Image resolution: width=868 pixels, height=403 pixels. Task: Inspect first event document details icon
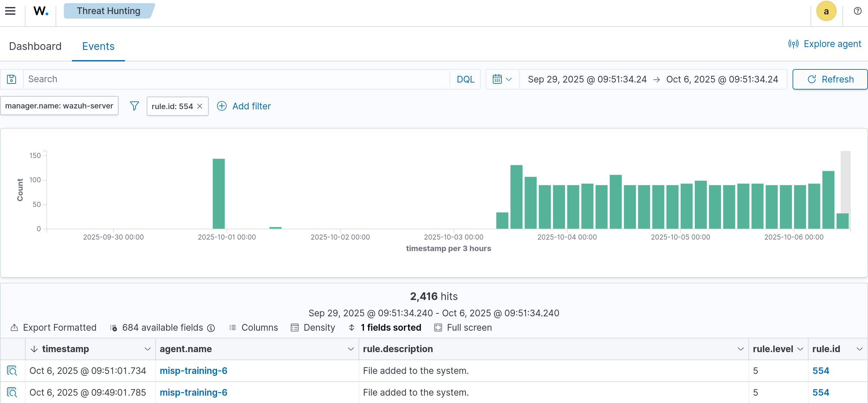12,371
